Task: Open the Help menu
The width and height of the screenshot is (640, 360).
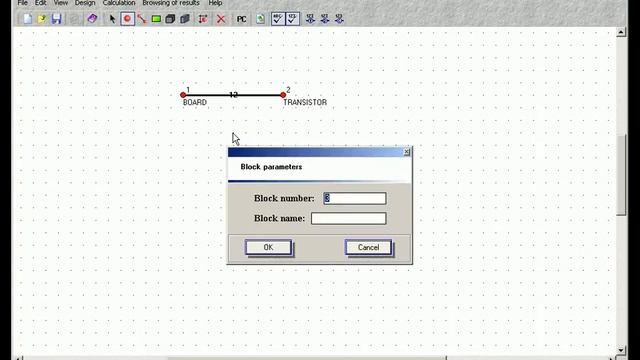Action: pyautogui.click(x=215, y=3)
